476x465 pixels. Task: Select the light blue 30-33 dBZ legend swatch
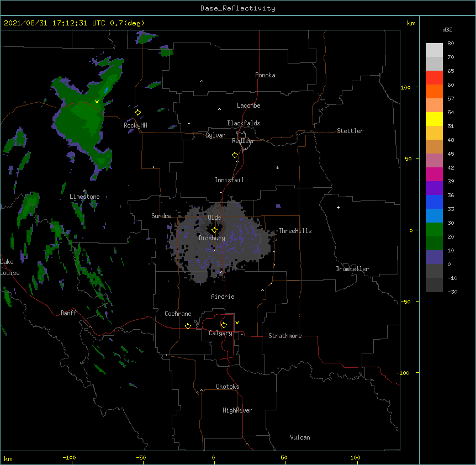pyautogui.click(x=434, y=216)
